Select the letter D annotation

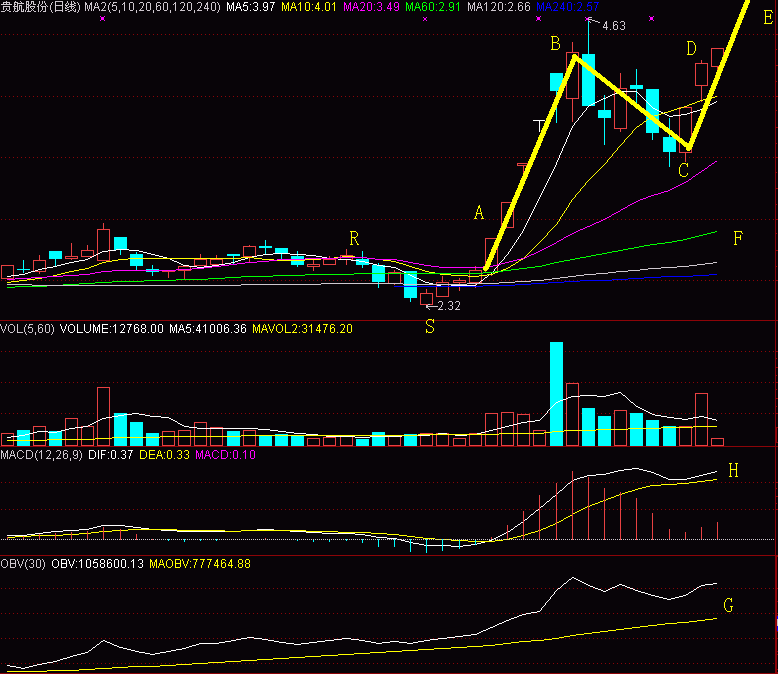point(691,48)
